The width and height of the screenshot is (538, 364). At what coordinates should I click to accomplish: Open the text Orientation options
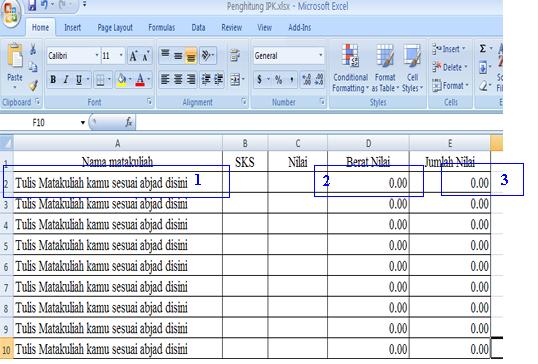208,55
